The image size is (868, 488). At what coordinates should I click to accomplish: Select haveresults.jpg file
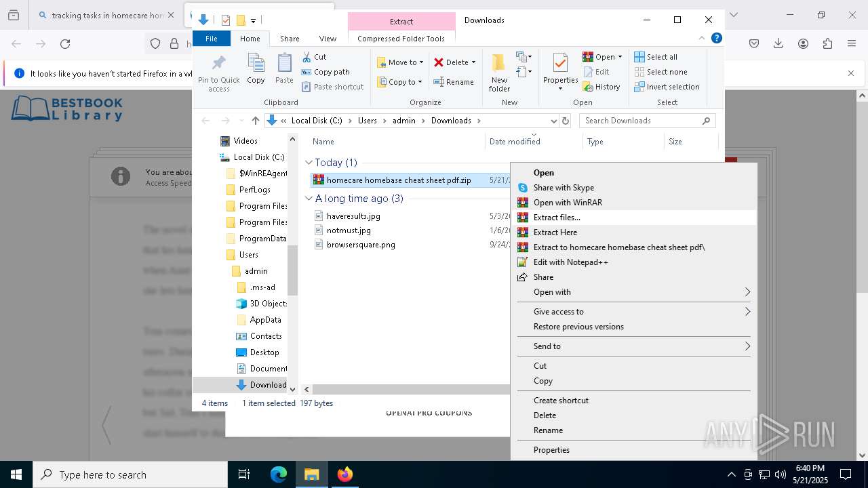coord(353,216)
